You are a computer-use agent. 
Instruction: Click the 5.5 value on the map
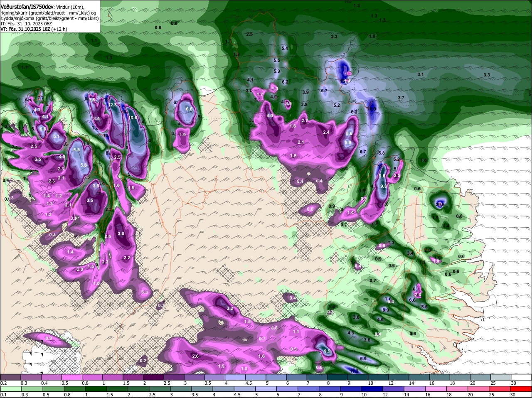277,60
